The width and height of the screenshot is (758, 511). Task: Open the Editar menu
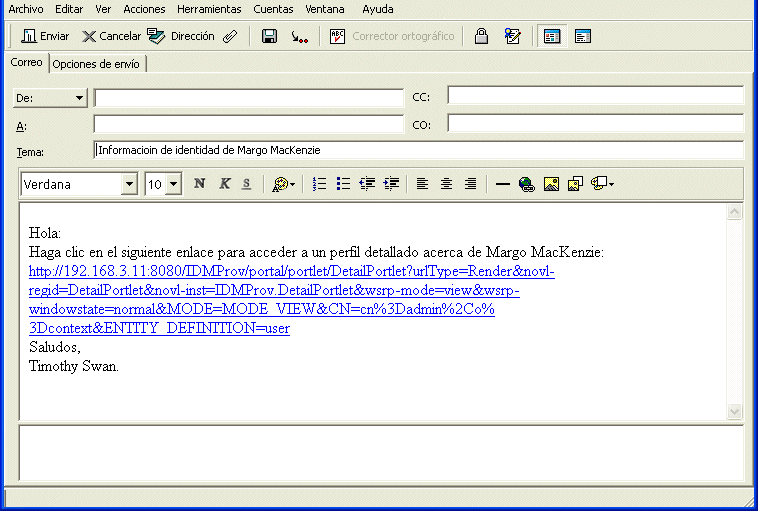(69, 9)
